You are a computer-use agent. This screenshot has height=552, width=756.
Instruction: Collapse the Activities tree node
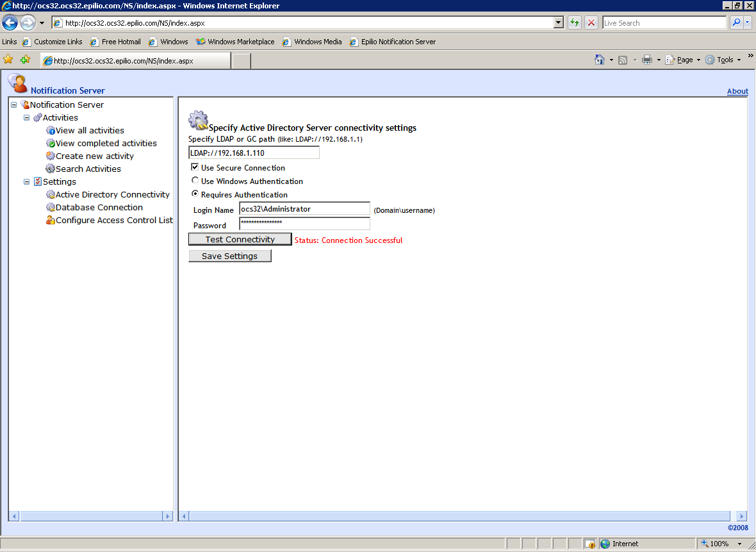[x=26, y=118]
